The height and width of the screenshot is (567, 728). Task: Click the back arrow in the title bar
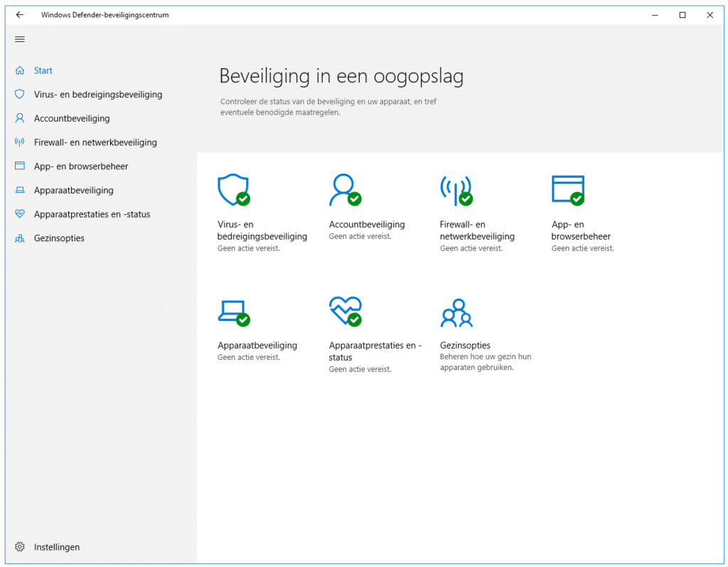[x=19, y=15]
